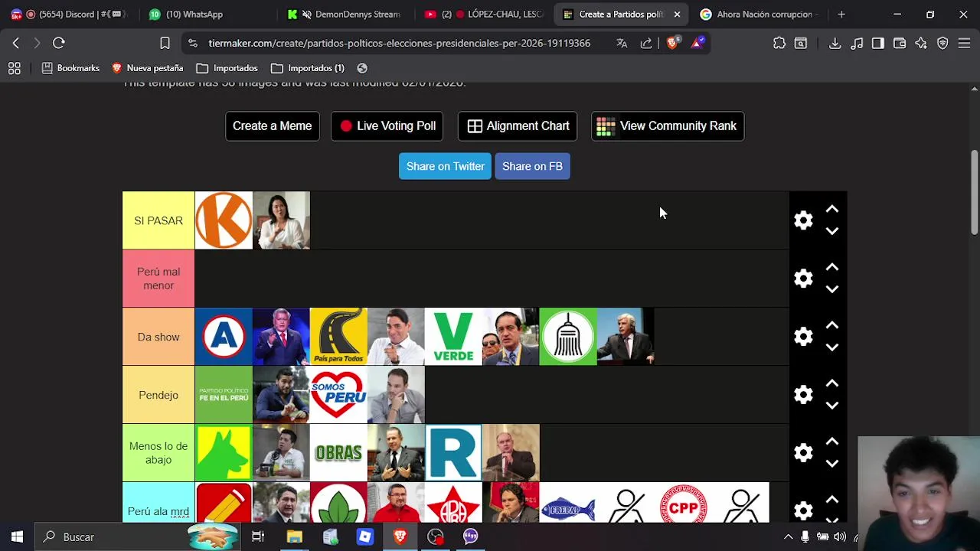
Task: Open the apps grid icon in bookmarks bar
Action: [15, 68]
